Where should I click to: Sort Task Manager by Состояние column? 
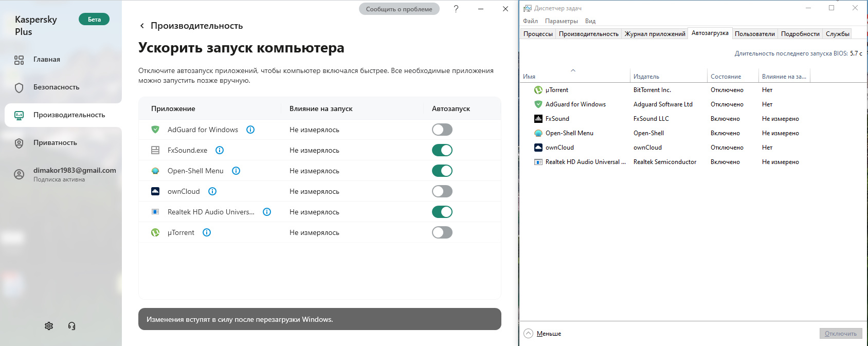733,76
